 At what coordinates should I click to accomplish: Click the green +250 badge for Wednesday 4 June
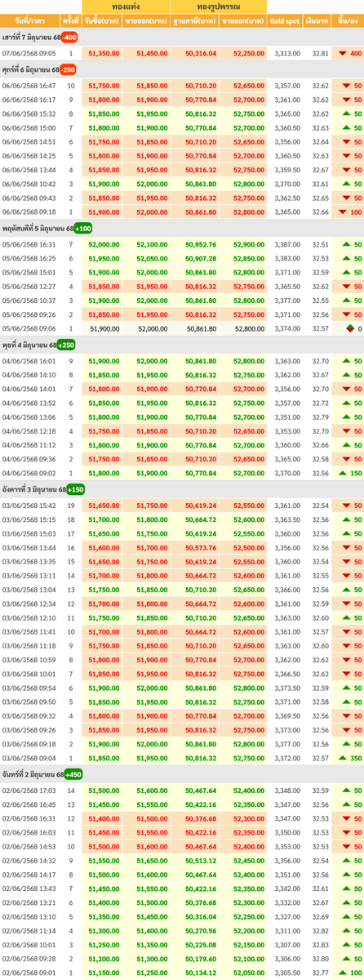point(66,345)
